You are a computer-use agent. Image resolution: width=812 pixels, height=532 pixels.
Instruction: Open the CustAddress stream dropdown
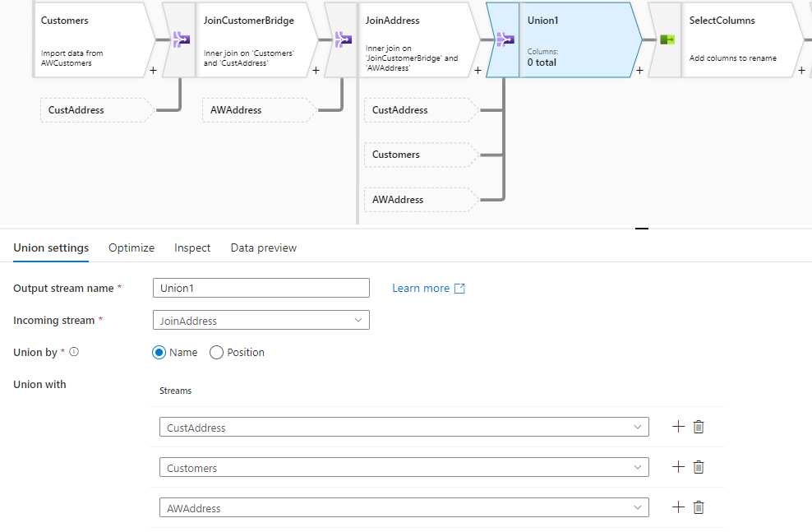pyautogui.click(x=404, y=428)
